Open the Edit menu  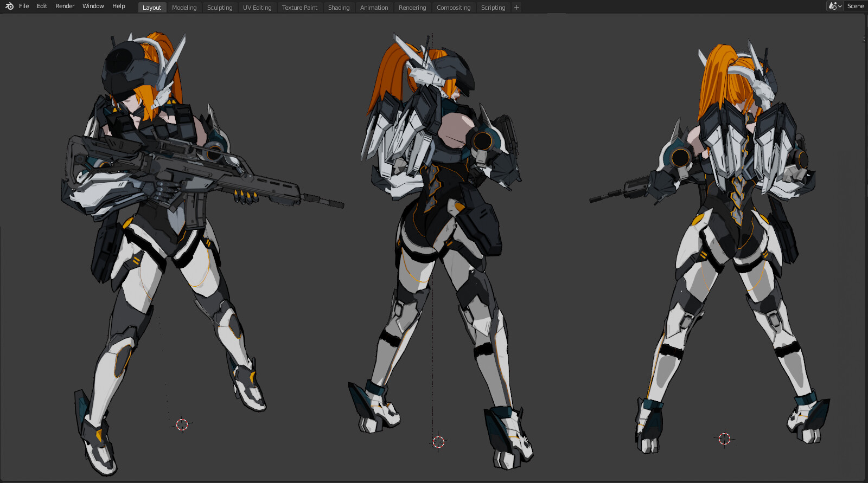click(42, 6)
